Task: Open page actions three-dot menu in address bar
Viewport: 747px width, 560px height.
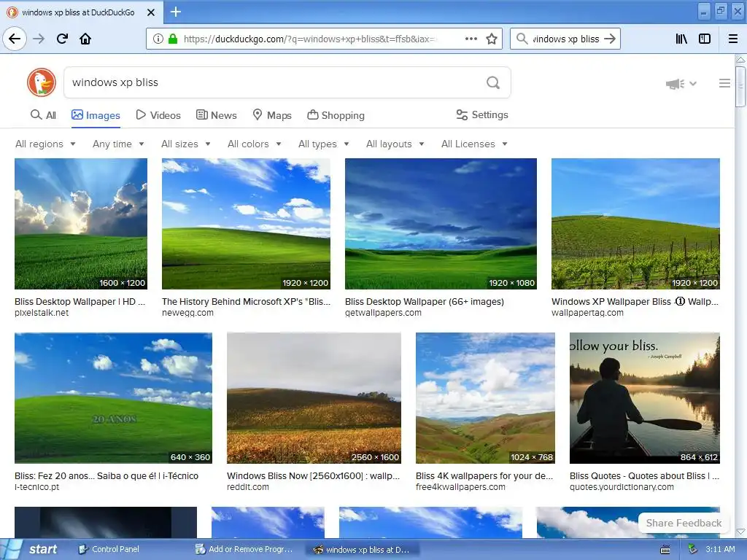Action: [x=471, y=39]
